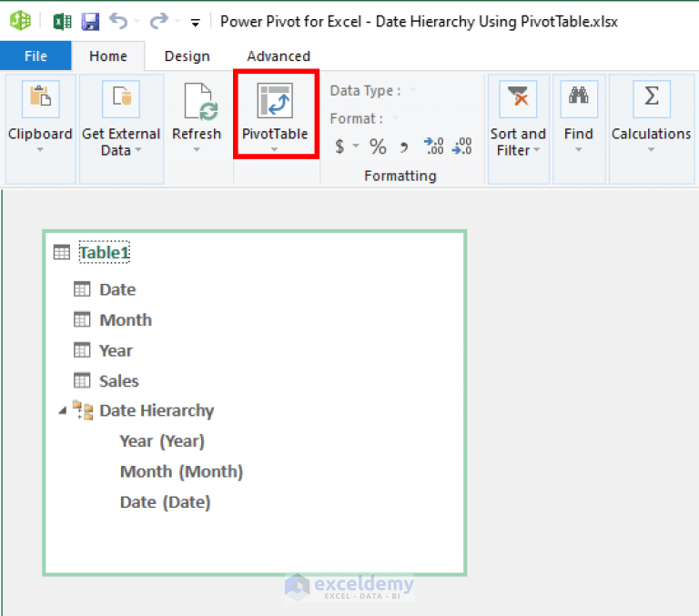Decrease decimal places
Image resolution: width=699 pixels, height=616 pixels.
pos(461,146)
